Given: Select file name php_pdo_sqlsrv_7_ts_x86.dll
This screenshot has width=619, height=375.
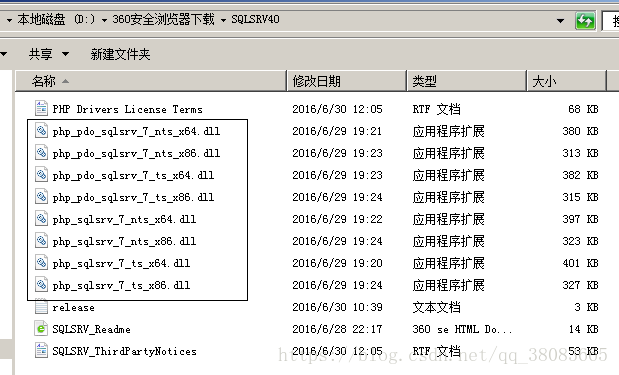Looking at the screenshot, I should point(133,197).
